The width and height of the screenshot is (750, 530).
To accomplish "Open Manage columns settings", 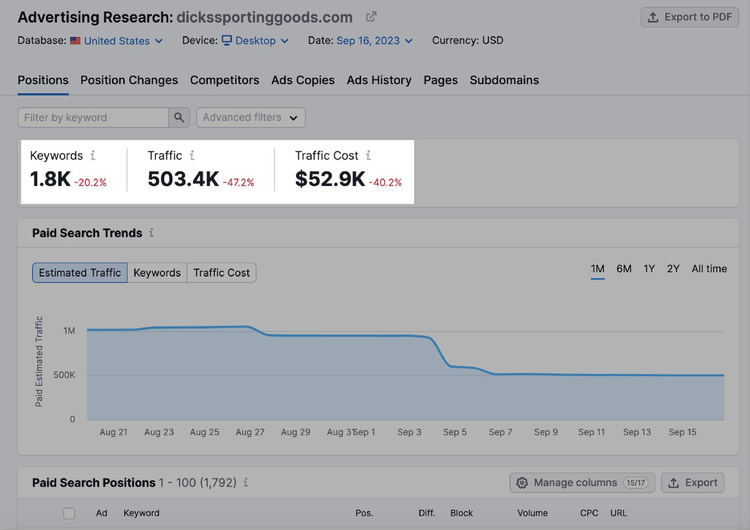I will click(x=582, y=483).
